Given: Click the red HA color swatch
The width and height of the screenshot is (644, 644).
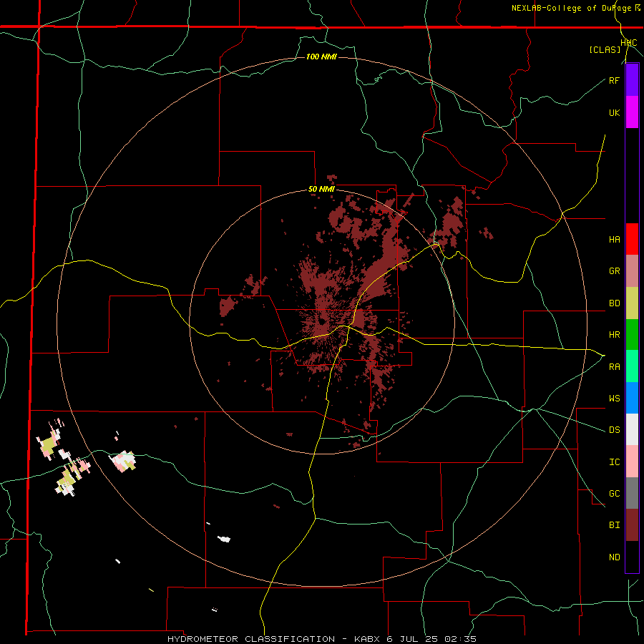Looking at the screenshot, I should pos(632,239).
